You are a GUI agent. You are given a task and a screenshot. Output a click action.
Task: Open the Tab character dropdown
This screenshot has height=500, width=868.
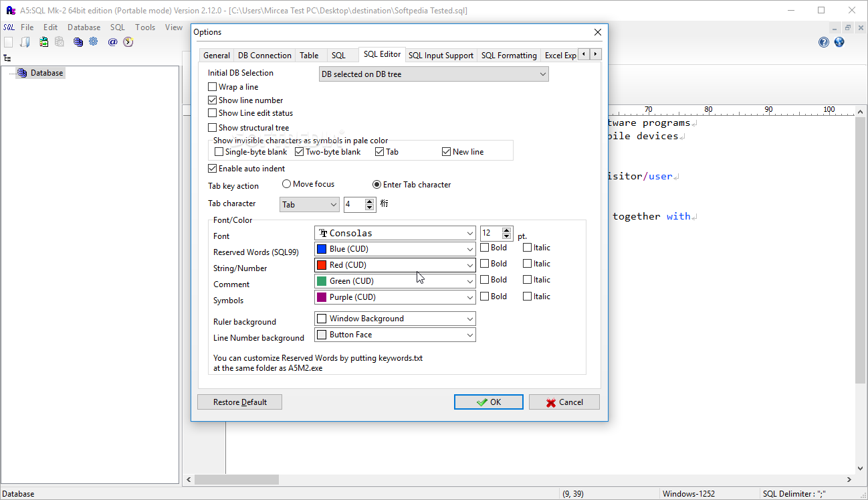click(x=310, y=205)
